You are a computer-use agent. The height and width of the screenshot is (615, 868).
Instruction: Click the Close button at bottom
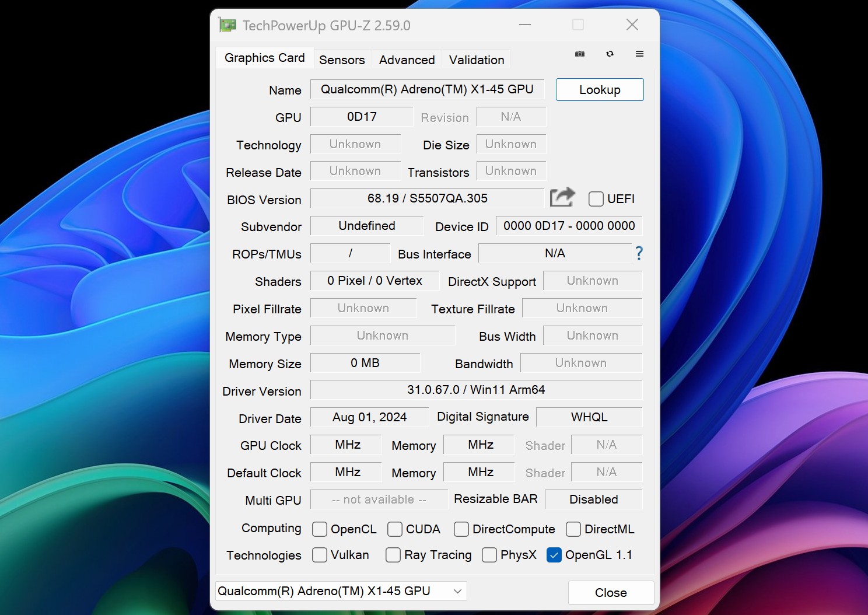pos(611,593)
